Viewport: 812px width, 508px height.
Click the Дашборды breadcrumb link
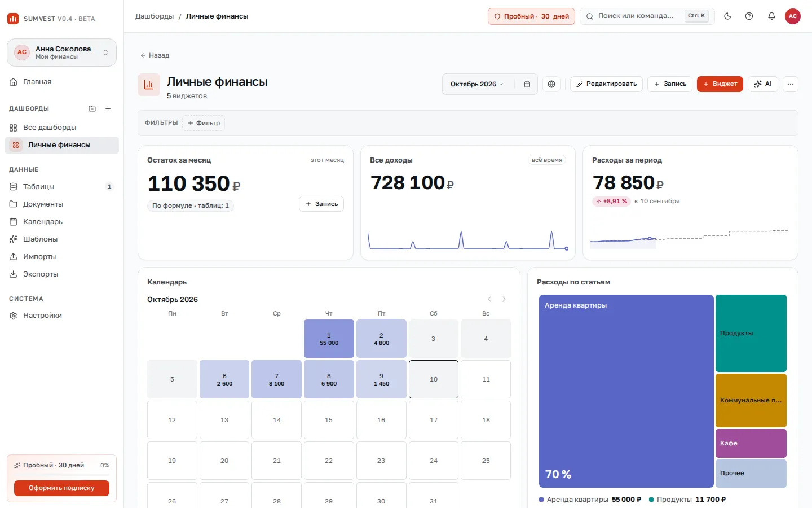(x=155, y=16)
